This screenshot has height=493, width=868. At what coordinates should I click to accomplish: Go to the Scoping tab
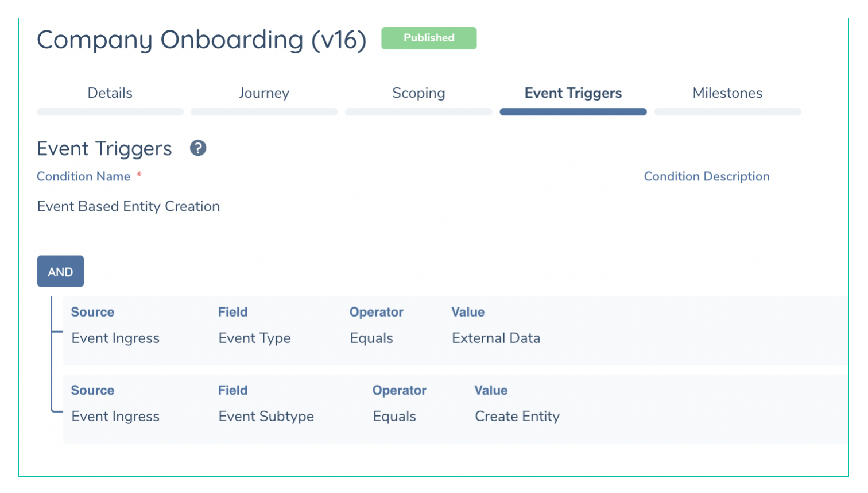coord(418,93)
